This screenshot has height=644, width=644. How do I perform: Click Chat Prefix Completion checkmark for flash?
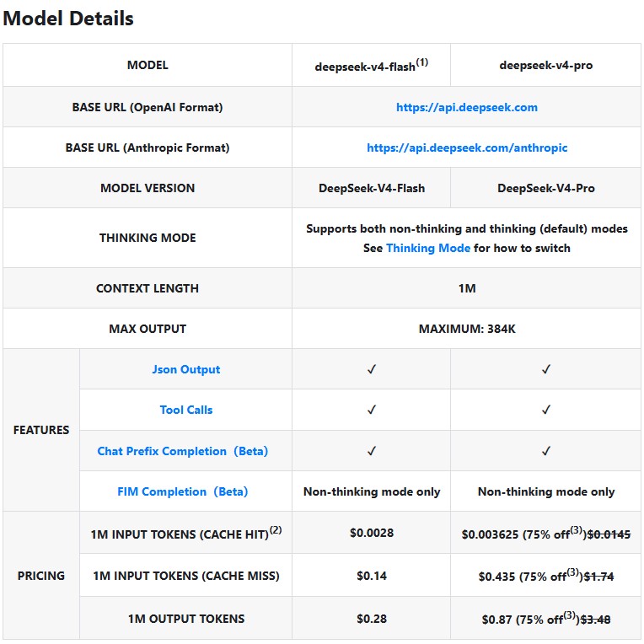pyautogui.click(x=371, y=451)
